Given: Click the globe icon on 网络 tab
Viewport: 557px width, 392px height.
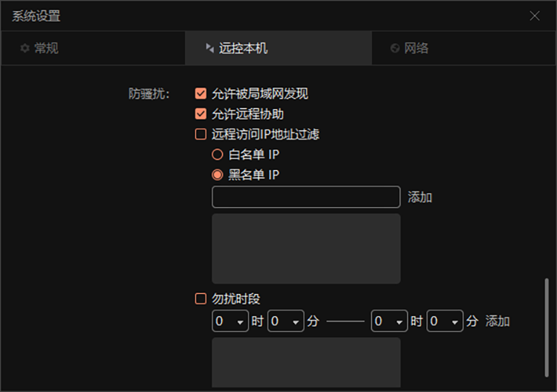Looking at the screenshot, I should point(394,48).
